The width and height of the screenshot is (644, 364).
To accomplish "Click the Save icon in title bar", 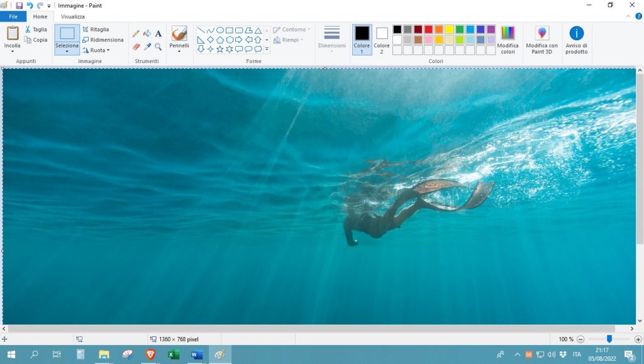I will coord(19,6).
